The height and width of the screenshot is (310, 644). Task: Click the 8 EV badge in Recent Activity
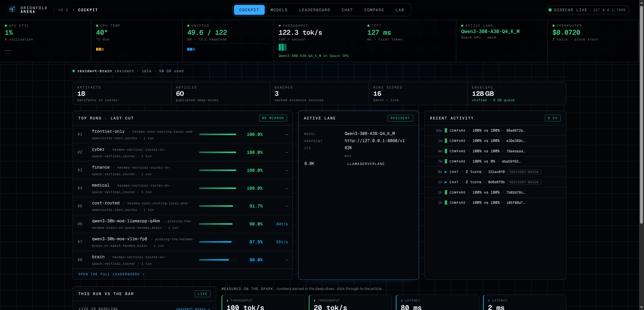tap(552, 118)
